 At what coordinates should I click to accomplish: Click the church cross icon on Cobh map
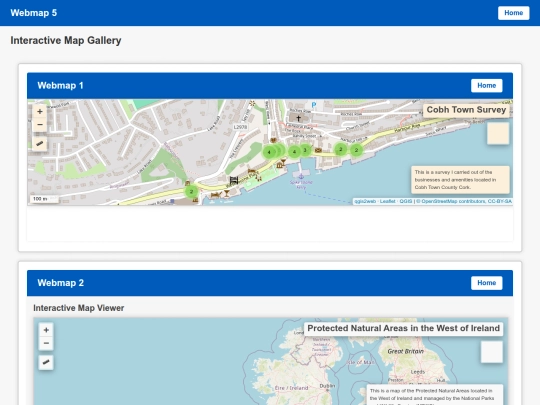point(299,118)
